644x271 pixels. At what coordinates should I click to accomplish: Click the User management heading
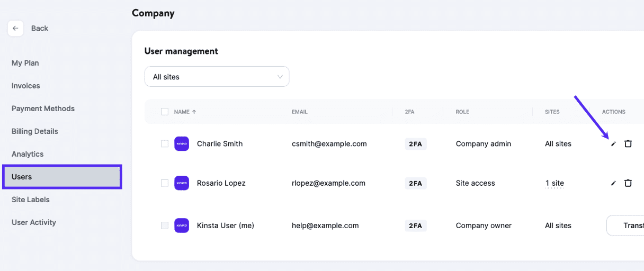point(181,51)
